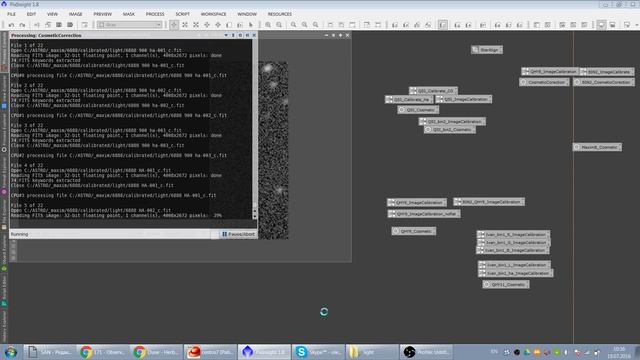The height and width of the screenshot is (360, 640).
Task: Open the MASK menu
Action: (129, 14)
